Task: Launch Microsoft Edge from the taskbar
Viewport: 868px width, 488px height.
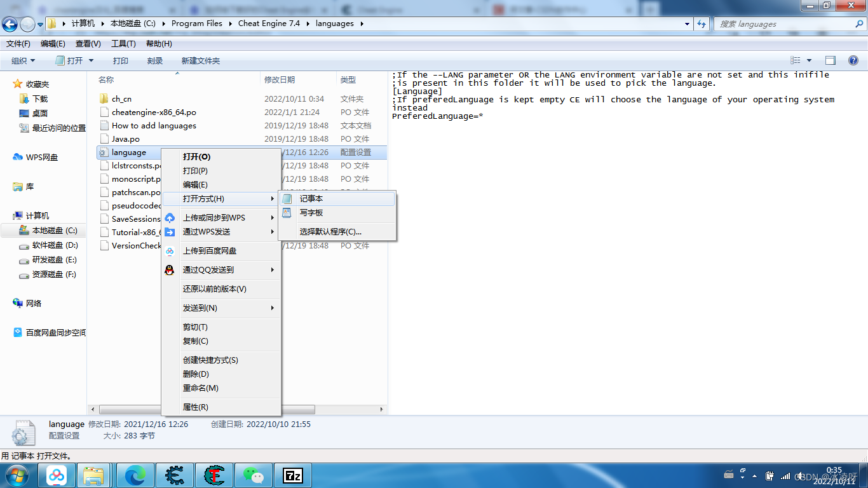Action: tap(134, 475)
